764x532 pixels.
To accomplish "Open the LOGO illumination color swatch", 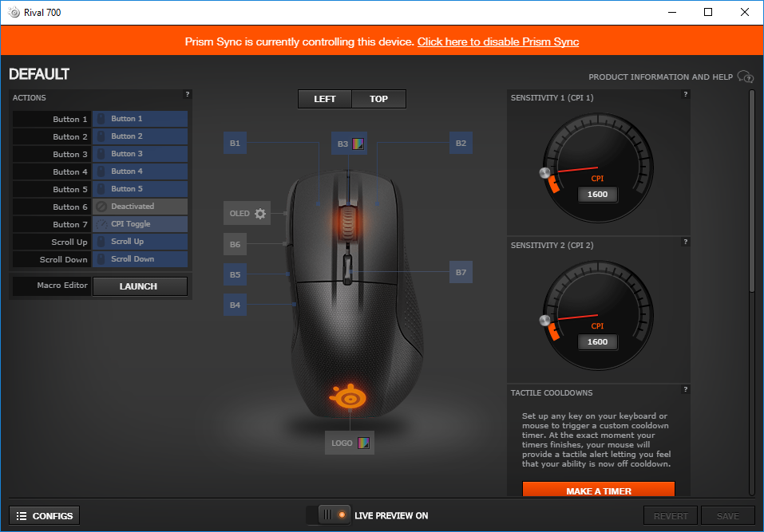I will pyautogui.click(x=363, y=443).
